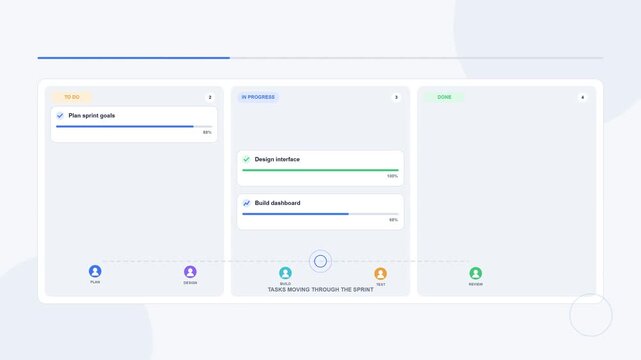
Task: Click the Build dashboard progress bar
Action: click(x=320, y=214)
